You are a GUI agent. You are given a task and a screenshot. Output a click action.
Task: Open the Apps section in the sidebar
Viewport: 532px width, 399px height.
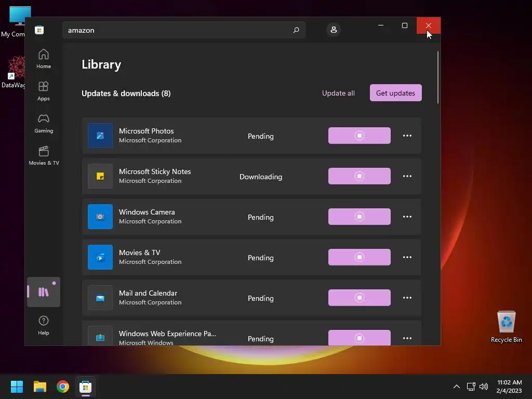click(x=44, y=91)
